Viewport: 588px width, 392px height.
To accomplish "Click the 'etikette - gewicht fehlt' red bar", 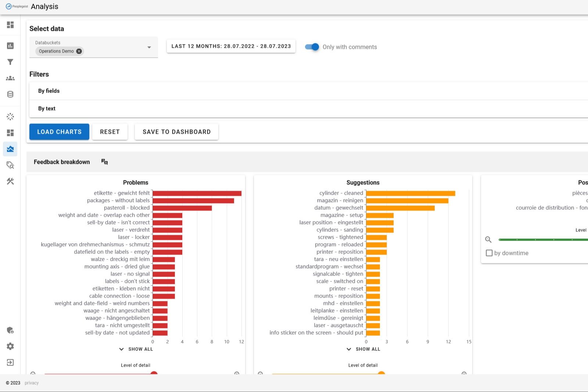I will tap(197, 193).
